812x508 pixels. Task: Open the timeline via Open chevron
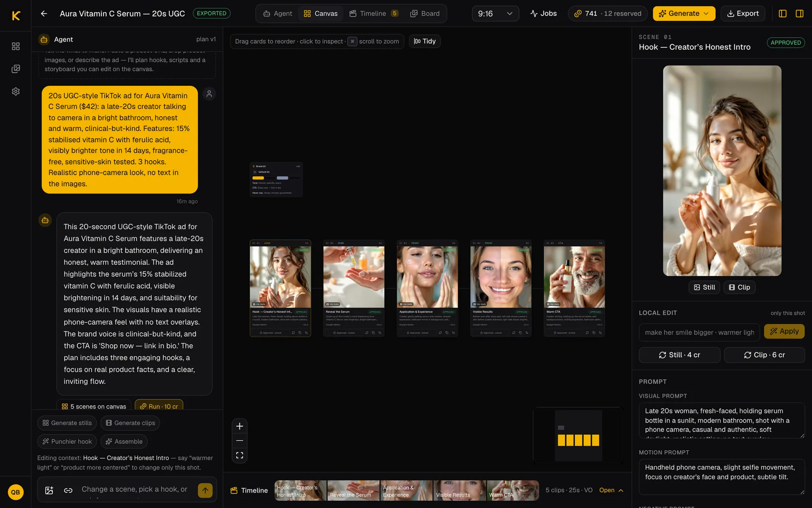611,490
